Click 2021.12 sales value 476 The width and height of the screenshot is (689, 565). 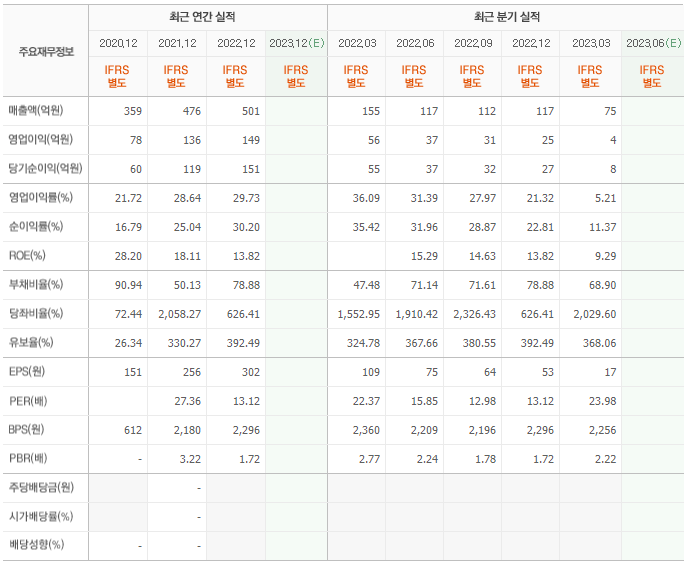[192, 111]
